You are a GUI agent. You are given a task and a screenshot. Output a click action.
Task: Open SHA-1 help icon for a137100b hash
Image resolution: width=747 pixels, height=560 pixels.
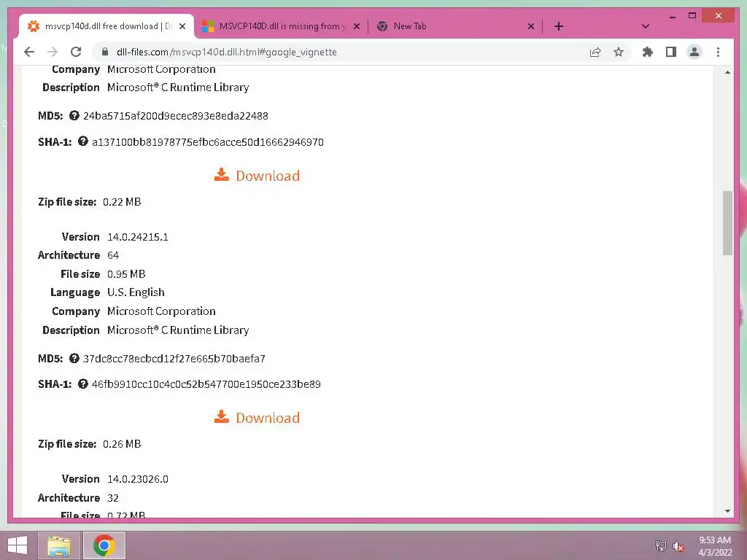[83, 141]
